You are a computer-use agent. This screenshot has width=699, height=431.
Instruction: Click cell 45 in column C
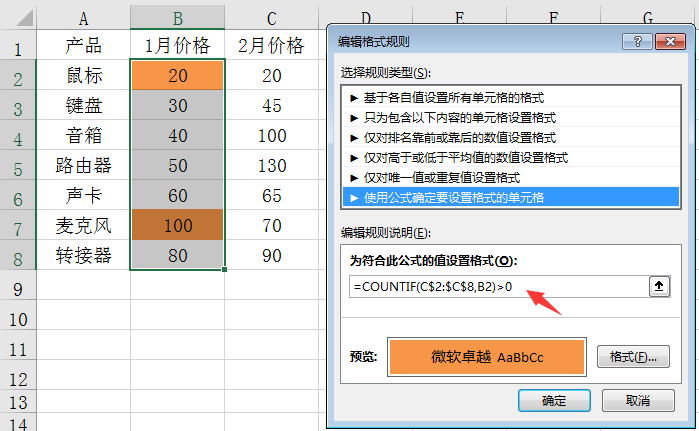tap(271, 105)
